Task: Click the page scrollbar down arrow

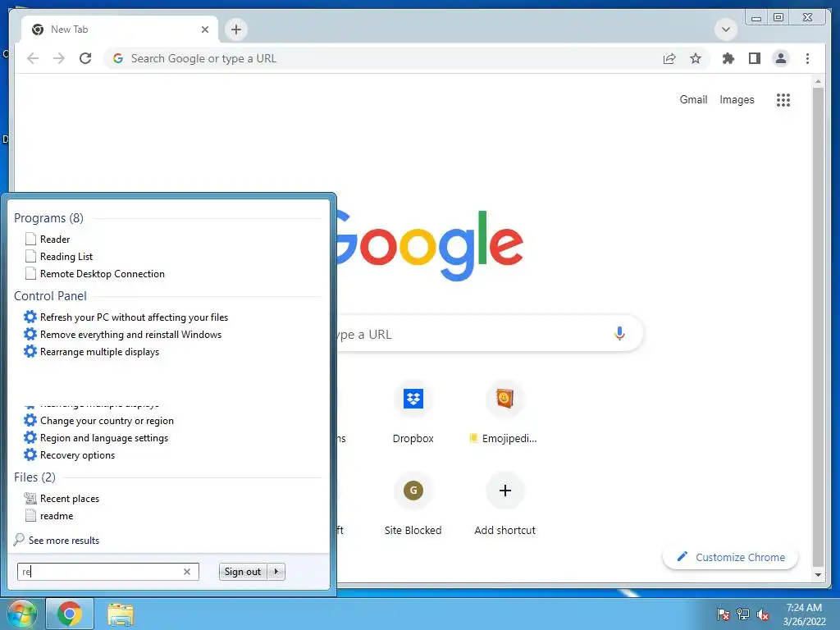Action: (x=818, y=575)
